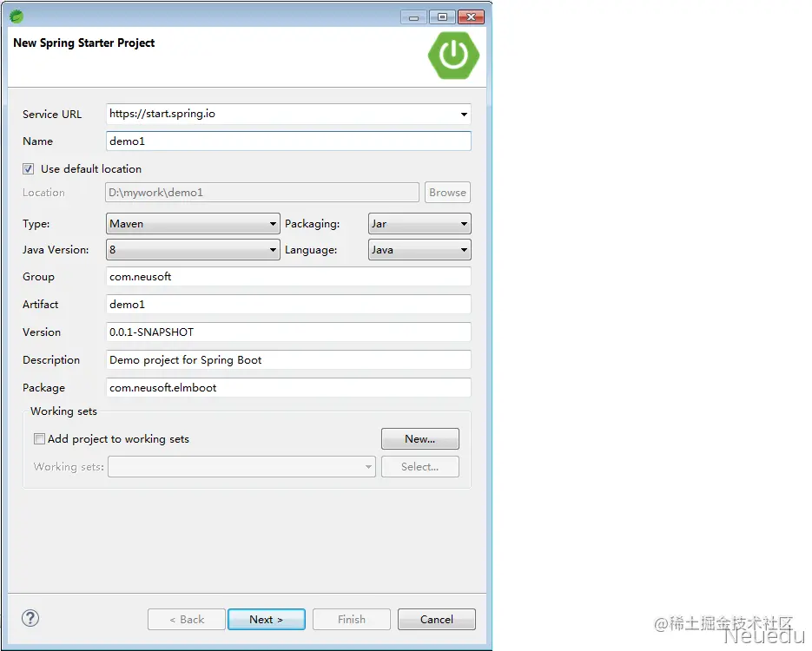
Task: Click the Working sets group label
Action: coord(63,411)
